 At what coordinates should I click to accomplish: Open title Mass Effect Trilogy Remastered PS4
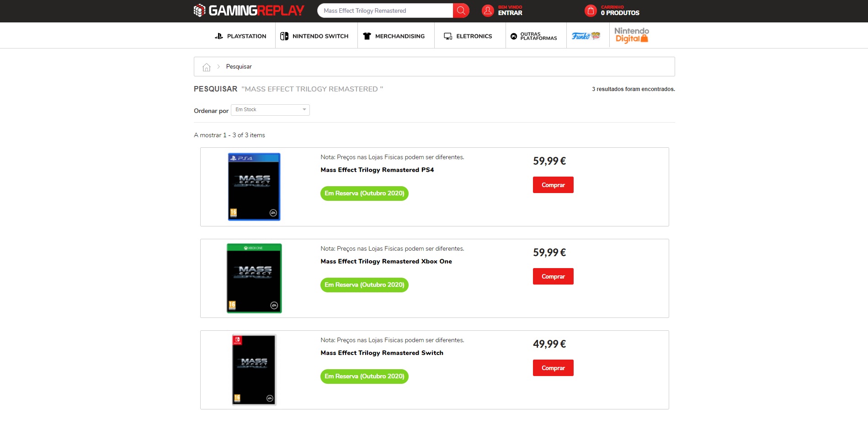(377, 170)
